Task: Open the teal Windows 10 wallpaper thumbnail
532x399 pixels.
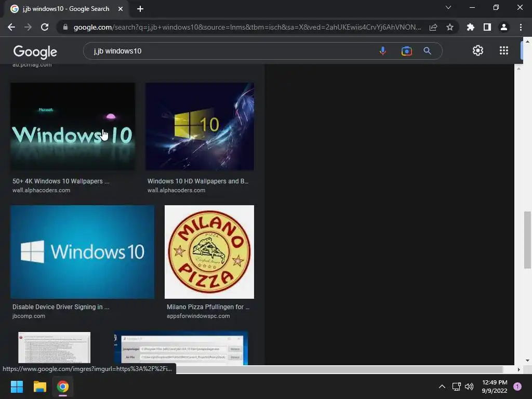Action: tap(73, 126)
